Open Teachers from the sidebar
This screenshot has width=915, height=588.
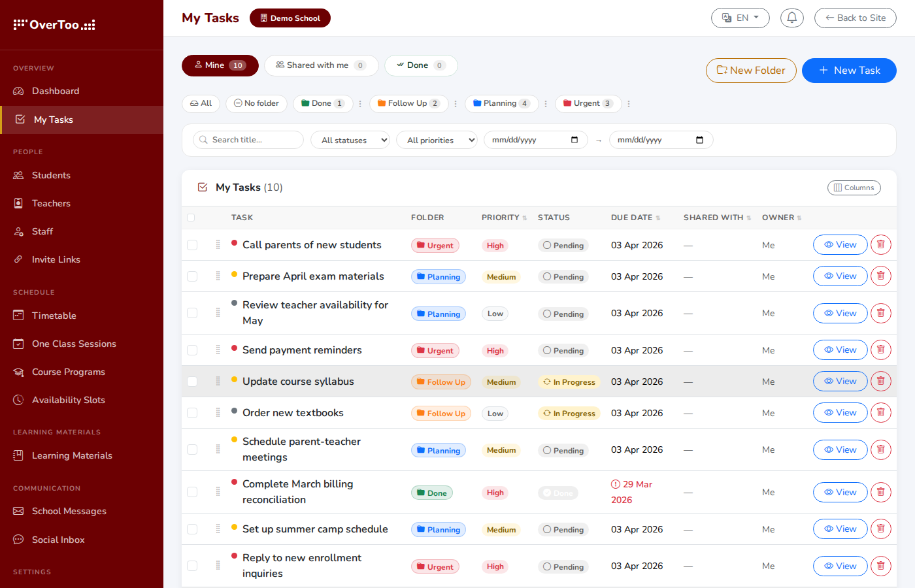(51, 203)
